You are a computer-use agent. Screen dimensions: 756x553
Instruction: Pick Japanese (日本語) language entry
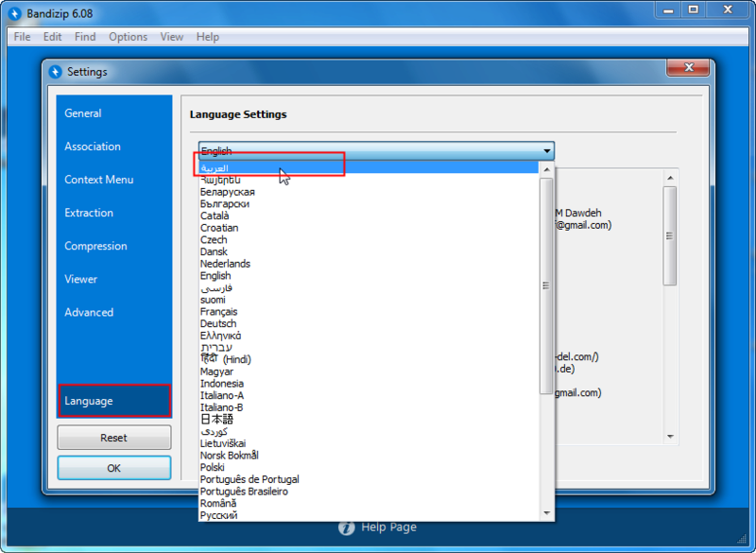[x=369, y=420]
